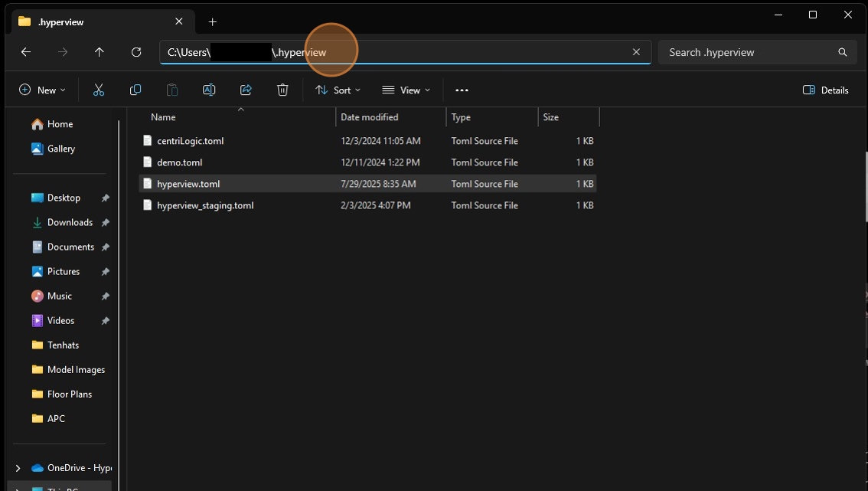Sort files by Date modified column
Screen dimensions: 868x491
click(x=369, y=117)
